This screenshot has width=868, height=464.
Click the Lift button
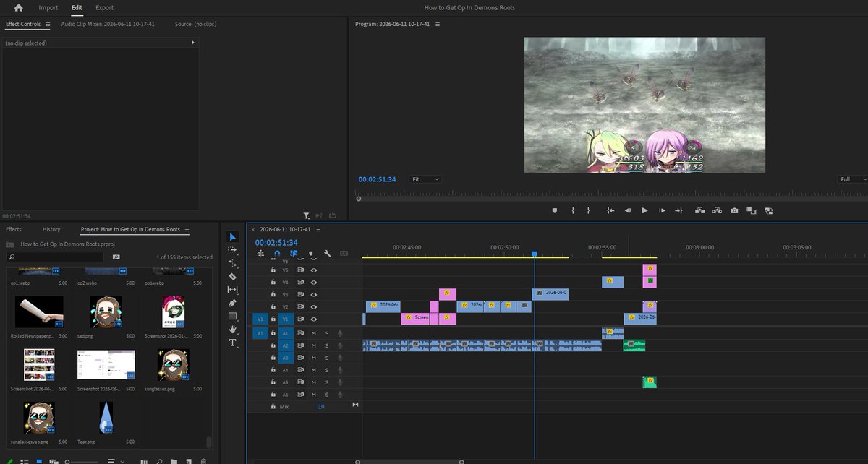(699, 210)
